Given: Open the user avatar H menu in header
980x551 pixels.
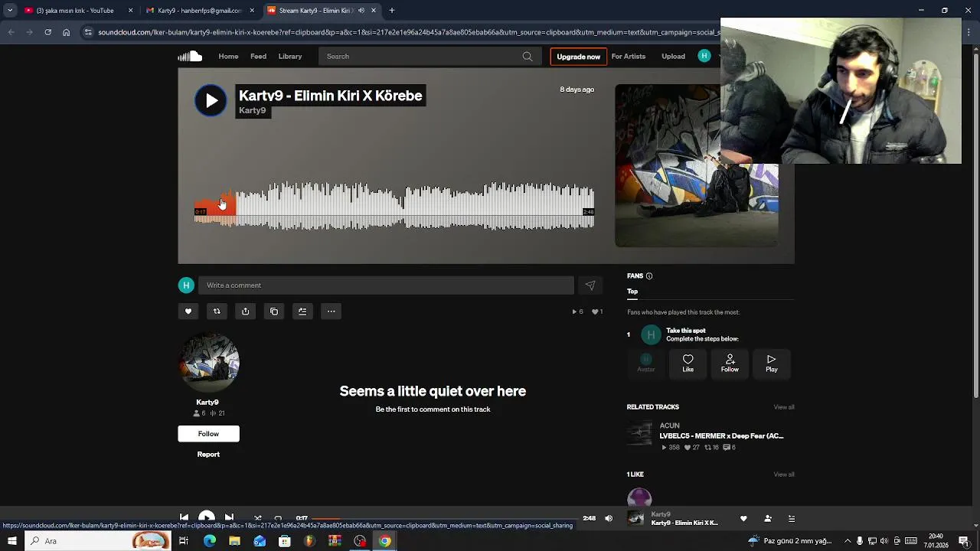Looking at the screenshot, I should click(x=704, y=56).
